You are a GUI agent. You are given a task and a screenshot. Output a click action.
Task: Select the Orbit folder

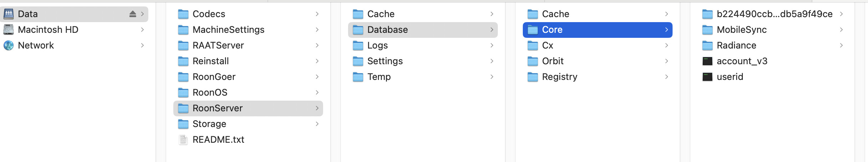coord(597,61)
